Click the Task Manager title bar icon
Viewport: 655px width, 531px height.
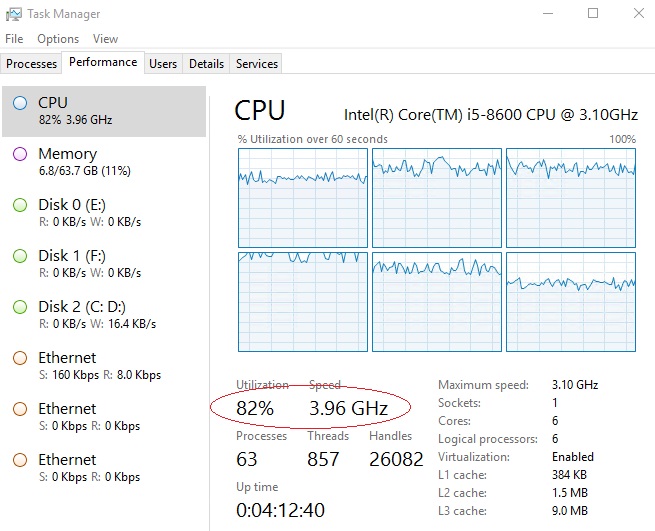click(13, 14)
